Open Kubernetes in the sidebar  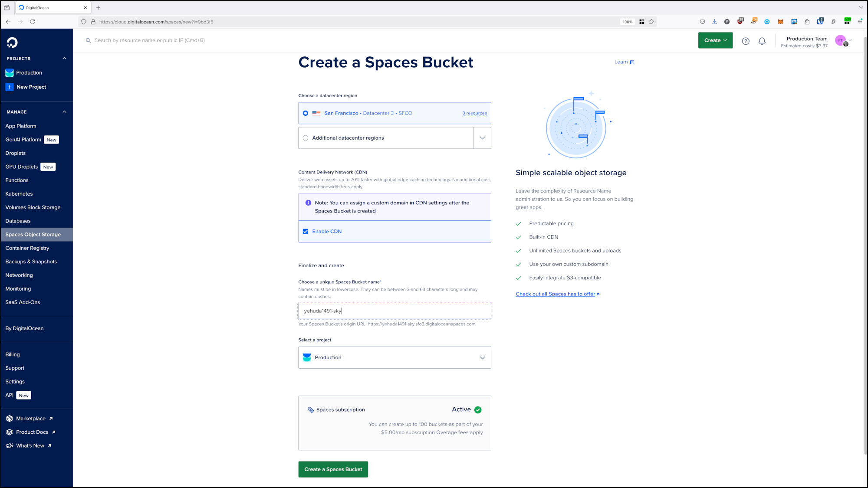click(x=19, y=194)
